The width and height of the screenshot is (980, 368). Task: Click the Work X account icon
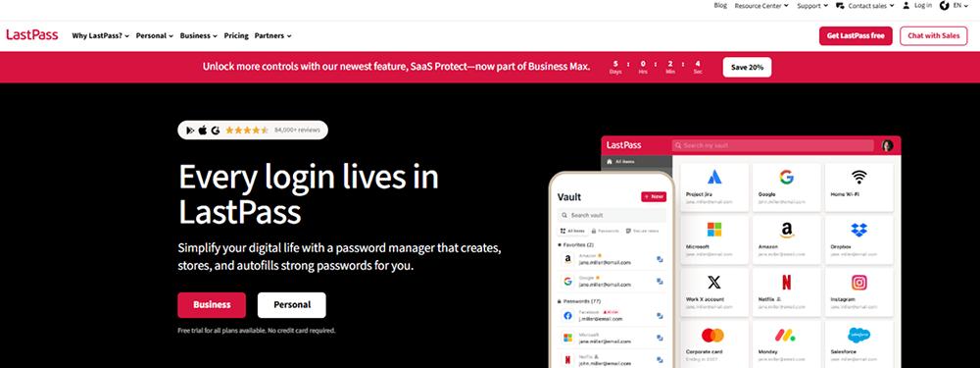tap(713, 283)
